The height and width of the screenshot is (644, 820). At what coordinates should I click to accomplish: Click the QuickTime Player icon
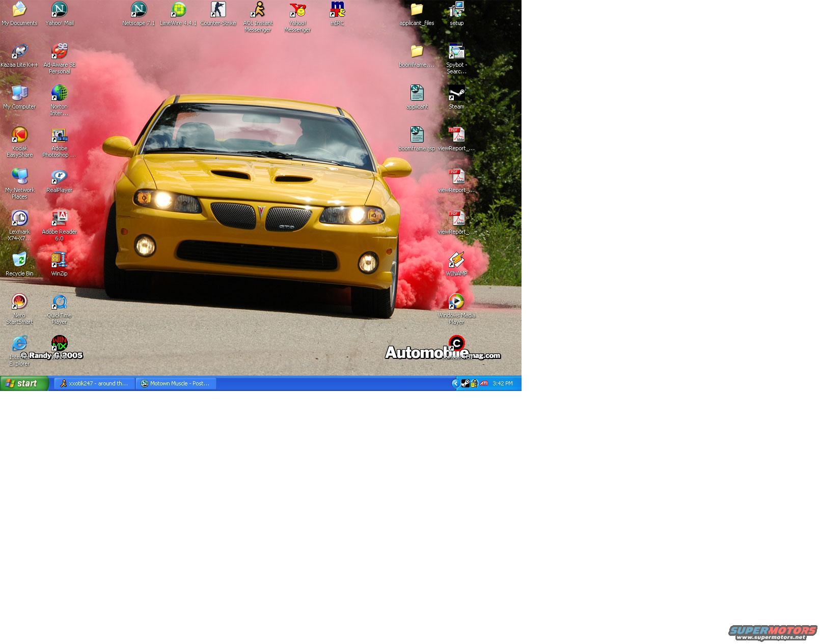point(59,309)
